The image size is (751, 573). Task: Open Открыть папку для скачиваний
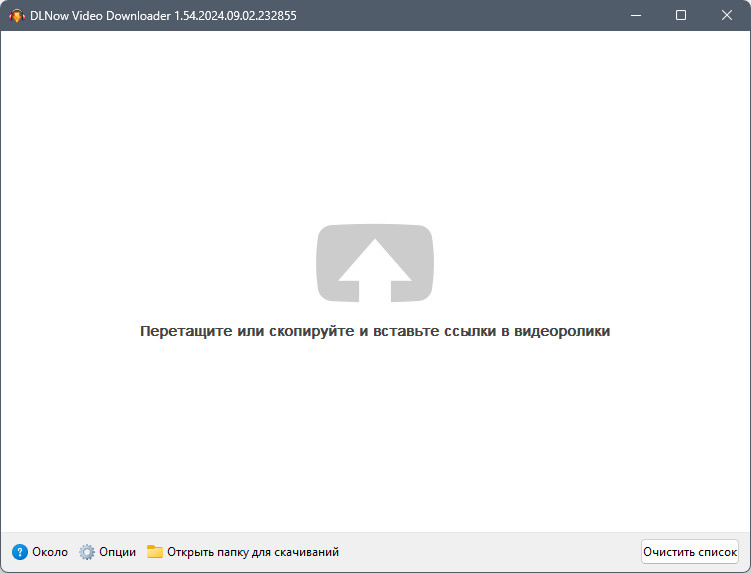coord(253,552)
